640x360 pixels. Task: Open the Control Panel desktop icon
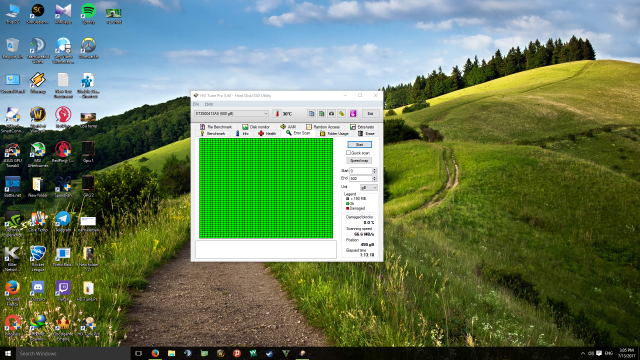pos(13,83)
